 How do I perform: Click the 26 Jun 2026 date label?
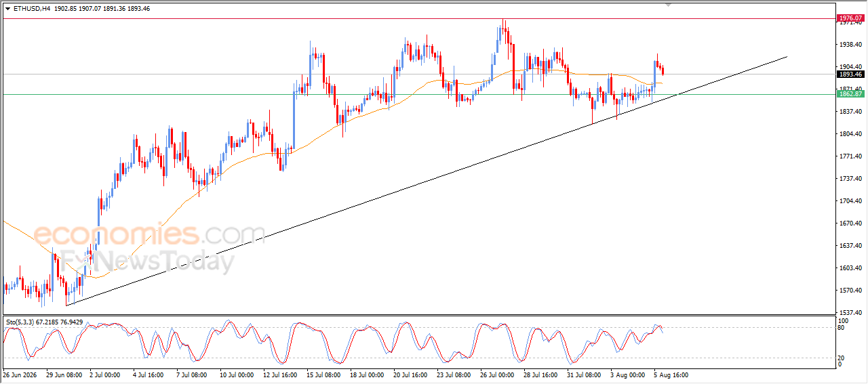click(20, 374)
